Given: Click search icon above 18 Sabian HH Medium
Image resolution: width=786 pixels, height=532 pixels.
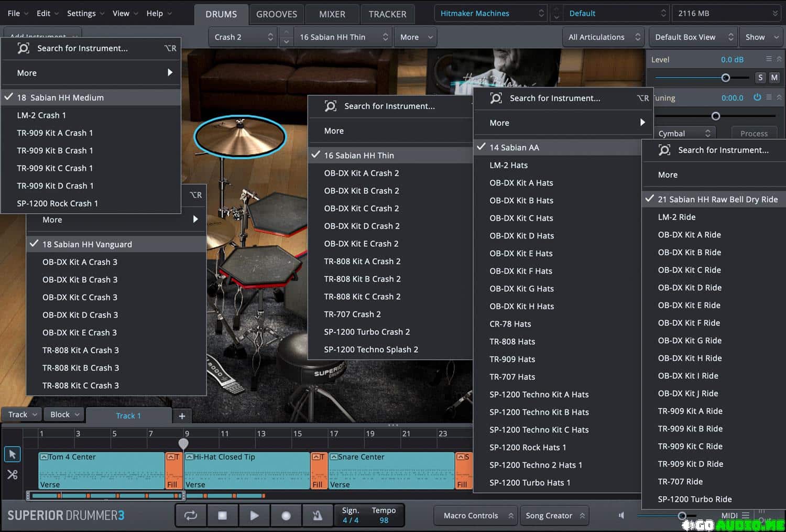Looking at the screenshot, I should click(23, 48).
